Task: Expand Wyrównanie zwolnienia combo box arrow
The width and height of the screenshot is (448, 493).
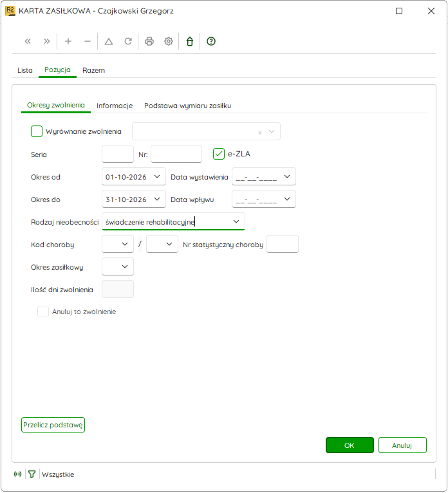Action: pyautogui.click(x=272, y=131)
